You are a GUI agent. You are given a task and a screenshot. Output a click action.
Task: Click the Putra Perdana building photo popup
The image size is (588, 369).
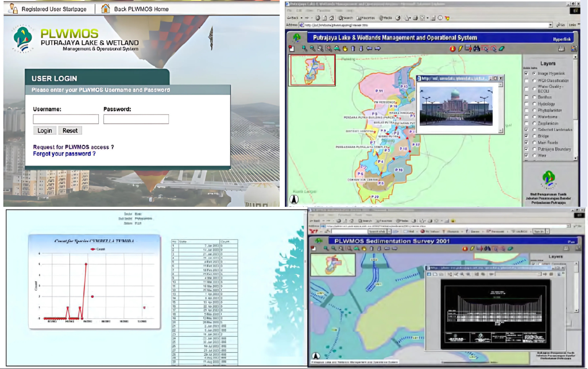pos(456,106)
